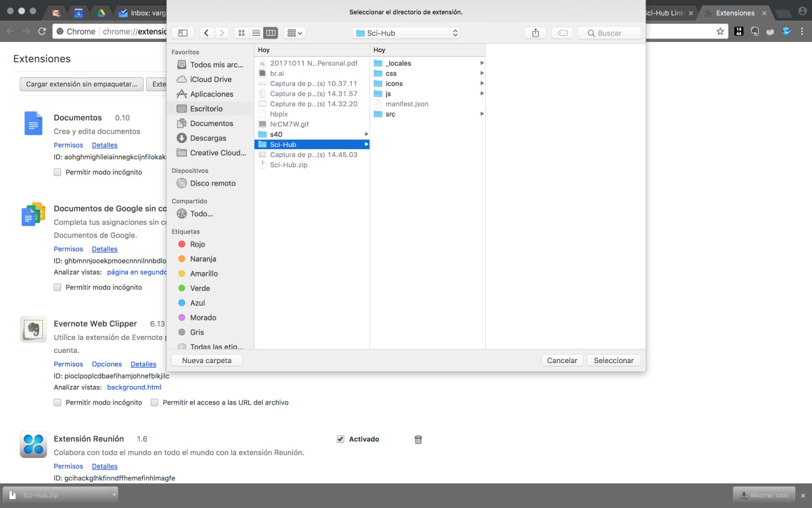
Task: Open background.html view link
Action: coord(134,387)
